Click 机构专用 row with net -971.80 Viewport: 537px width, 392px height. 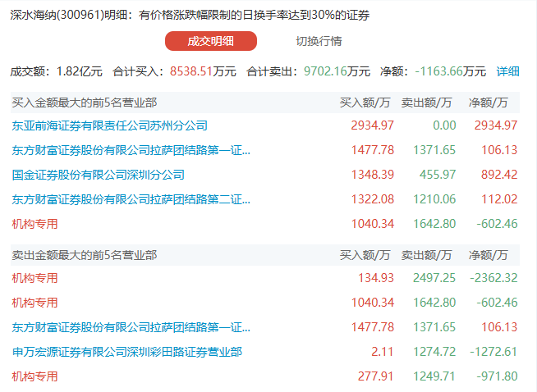(x=264, y=376)
